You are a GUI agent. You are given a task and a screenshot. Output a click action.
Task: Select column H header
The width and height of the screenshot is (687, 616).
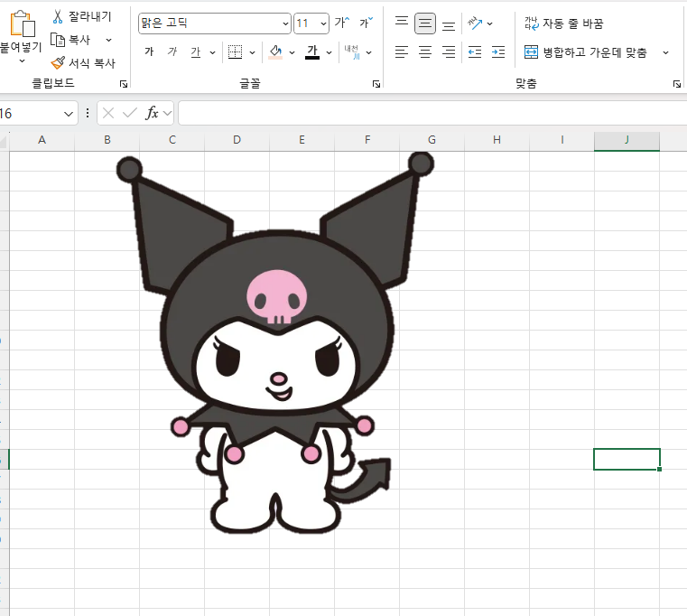point(497,140)
